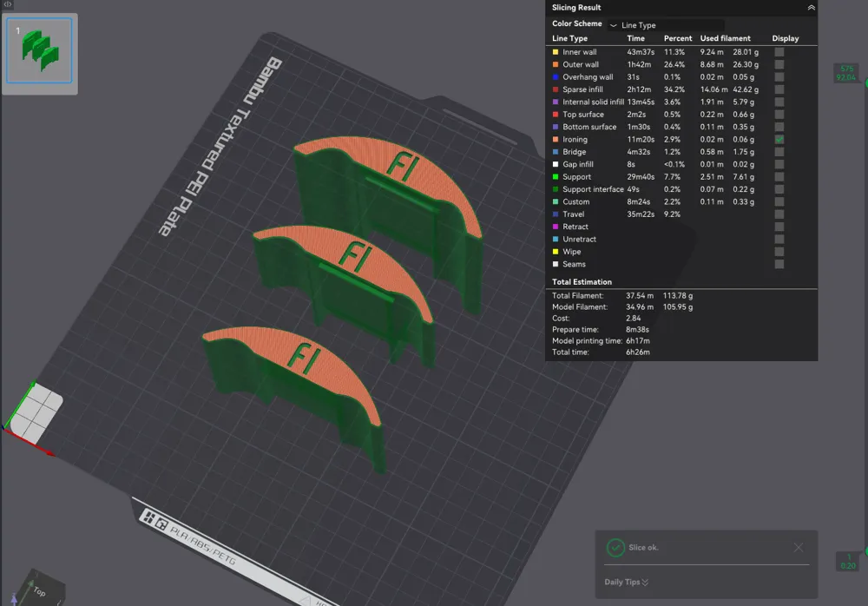Viewport: 868px width, 606px height.
Task: Click the Model Filament 105.95 g value
Action: [678, 306]
